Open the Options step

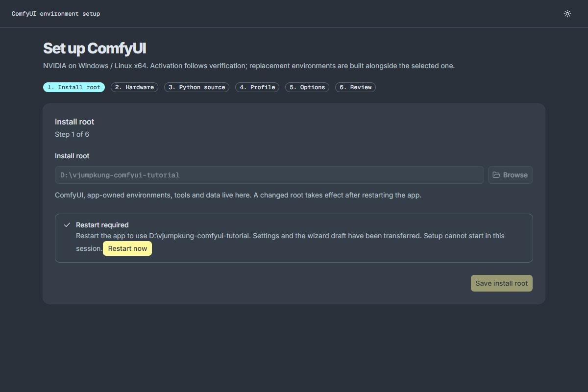click(307, 87)
